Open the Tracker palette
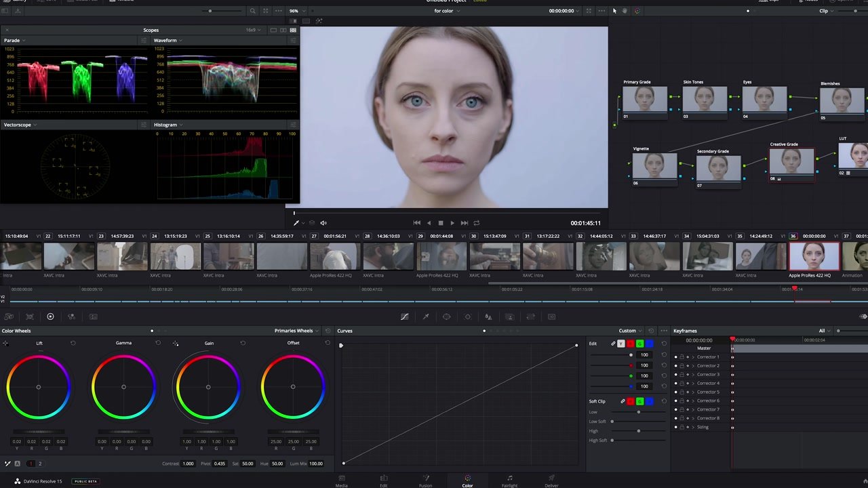Viewport: 868px width, 488px height. pyautogui.click(x=468, y=317)
